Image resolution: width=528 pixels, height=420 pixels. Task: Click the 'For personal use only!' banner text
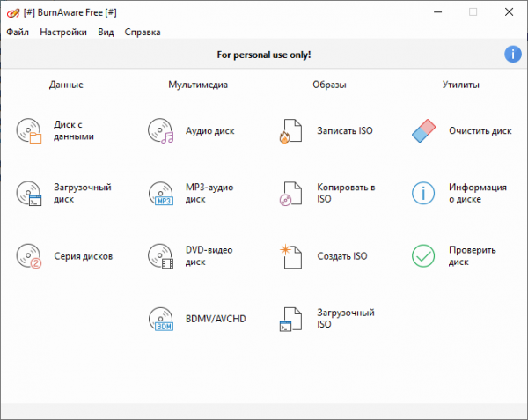pyautogui.click(x=264, y=55)
